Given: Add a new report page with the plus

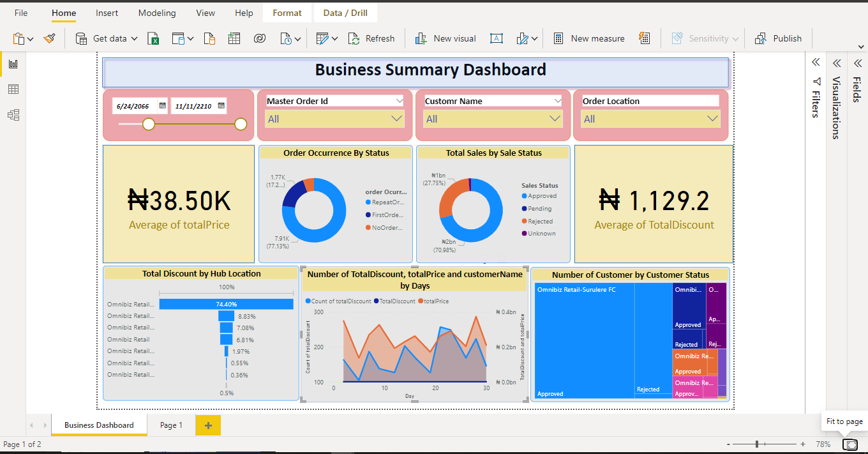Looking at the screenshot, I should pos(208,425).
